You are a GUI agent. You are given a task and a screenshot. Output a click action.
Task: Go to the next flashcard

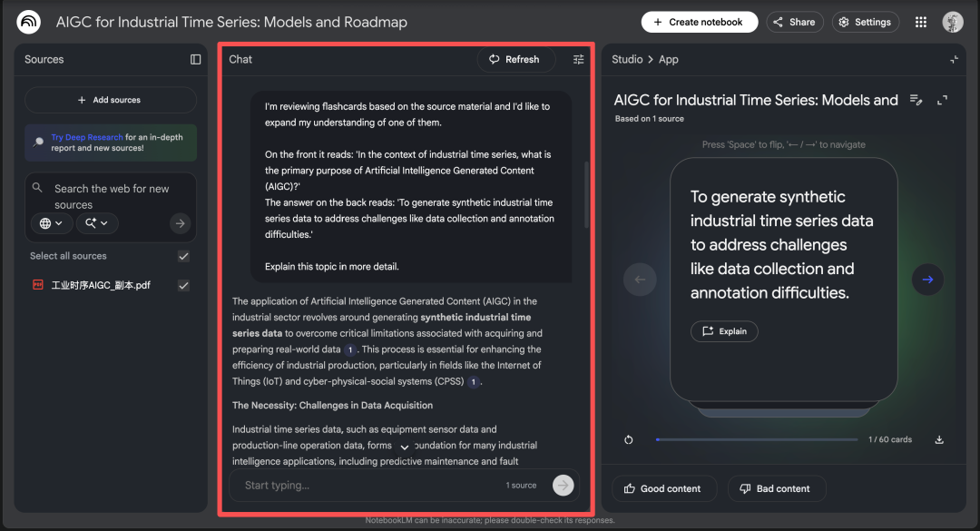click(927, 280)
